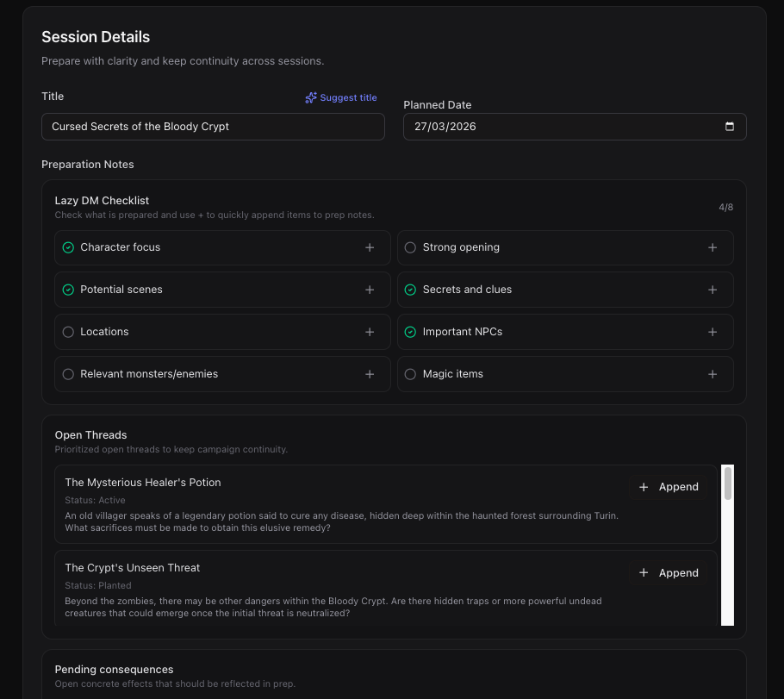Click the session Title input field
The image size is (784, 699).
(x=213, y=127)
